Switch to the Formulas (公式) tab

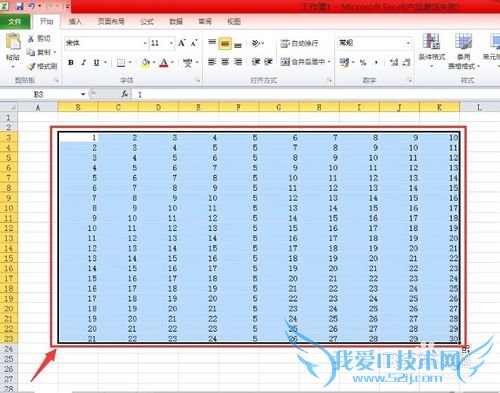[x=147, y=22]
